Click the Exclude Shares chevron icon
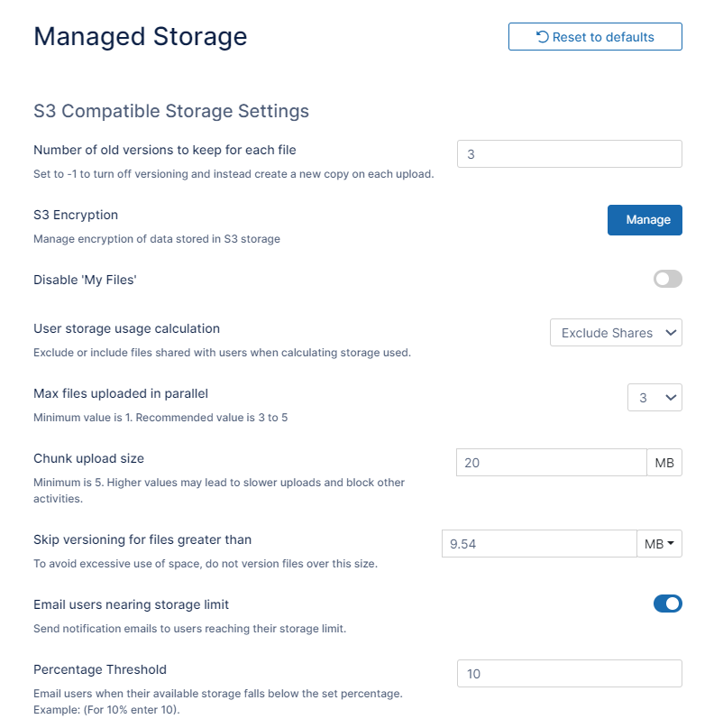Viewport: 723px width, 728px height. click(669, 332)
